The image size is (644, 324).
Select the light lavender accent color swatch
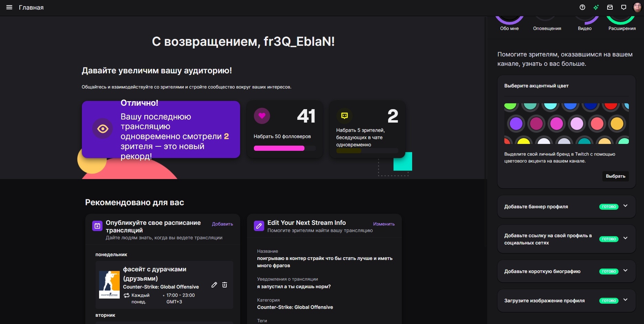point(577,124)
